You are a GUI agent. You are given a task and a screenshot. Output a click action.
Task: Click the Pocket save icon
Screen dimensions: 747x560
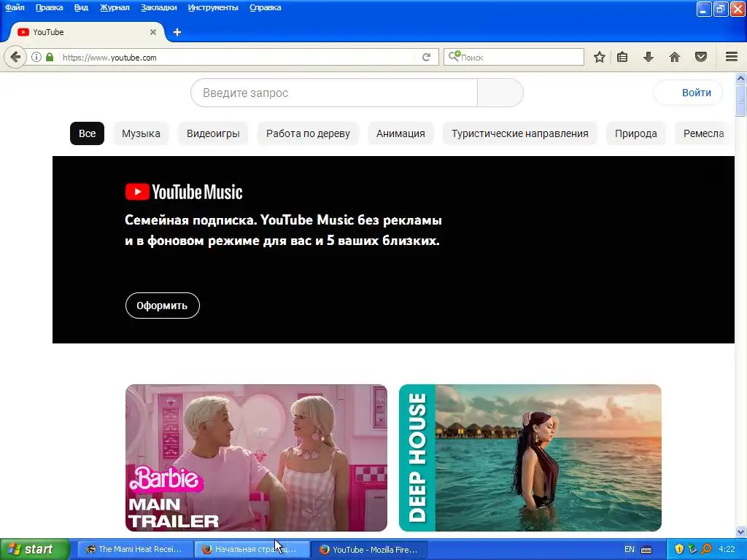click(701, 57)
